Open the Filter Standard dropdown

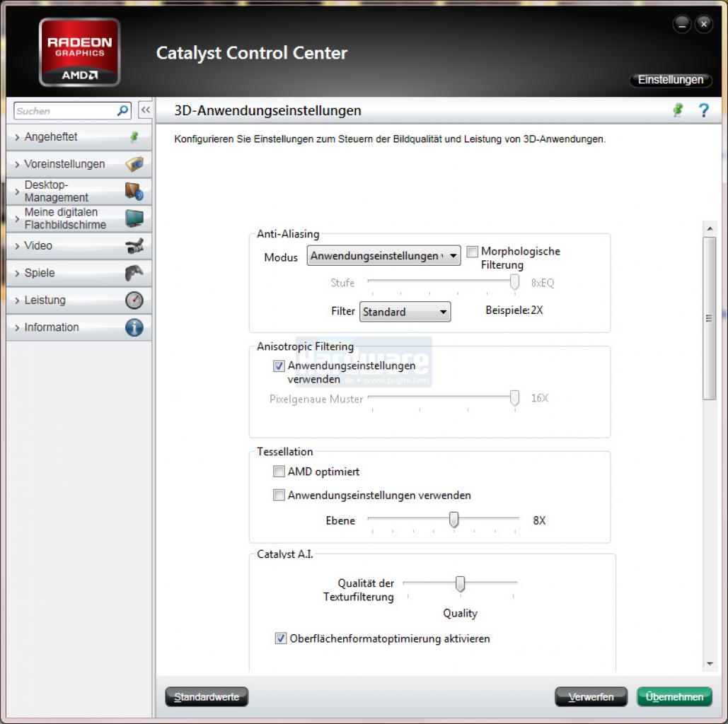[405, 312]
